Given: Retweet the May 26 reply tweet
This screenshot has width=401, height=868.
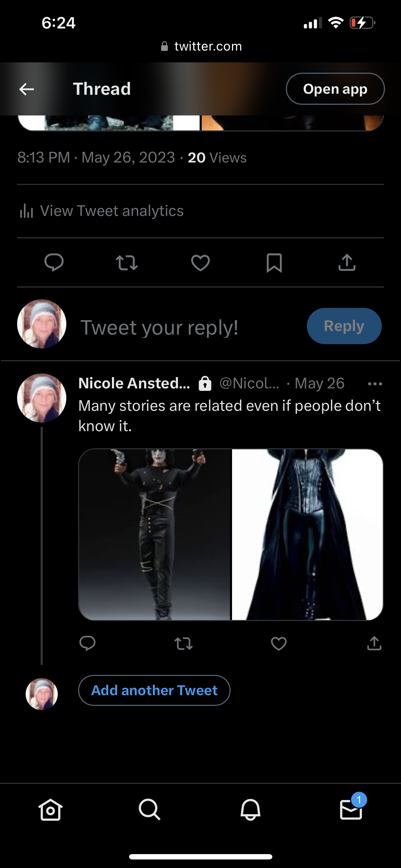Looking at the screenshot, I should click(x=184, y=644).
